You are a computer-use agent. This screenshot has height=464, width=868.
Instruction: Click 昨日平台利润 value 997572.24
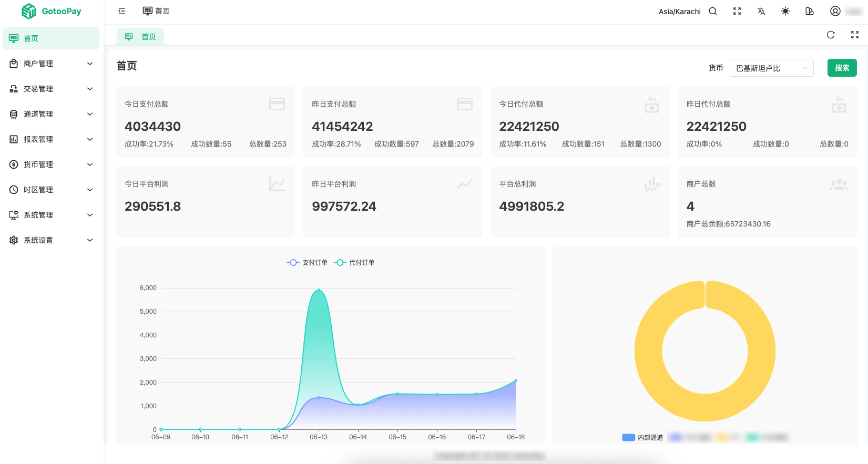point(344,207)
